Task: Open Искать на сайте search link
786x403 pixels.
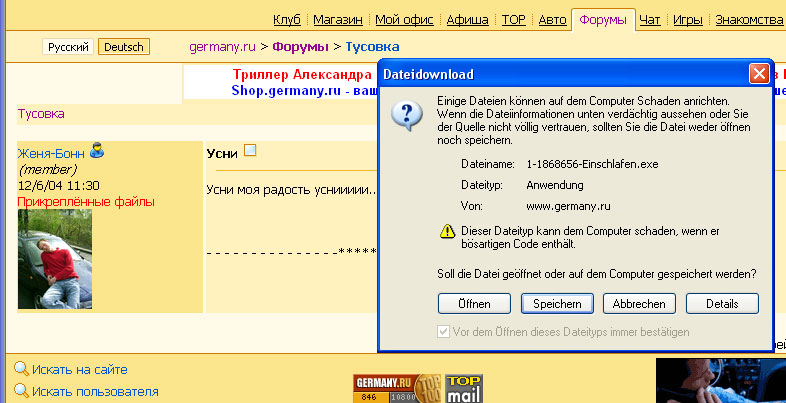Action: tap(80, 370)
